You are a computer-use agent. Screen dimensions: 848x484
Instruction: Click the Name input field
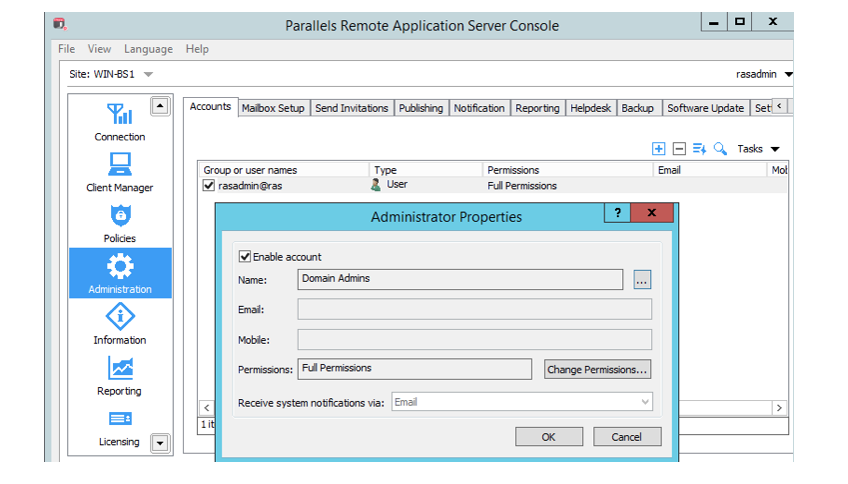(x=460, y=280)
